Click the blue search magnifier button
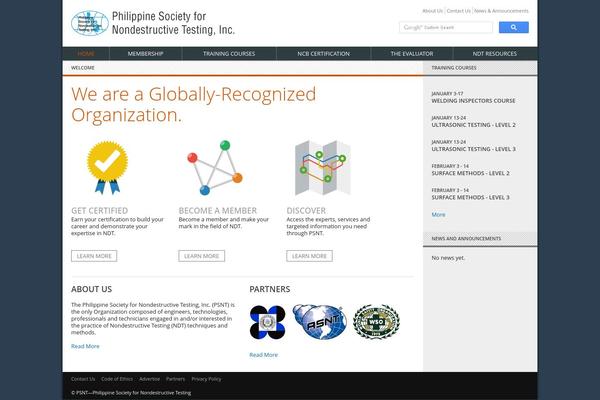The image size is (600, 400). point(514,27)
